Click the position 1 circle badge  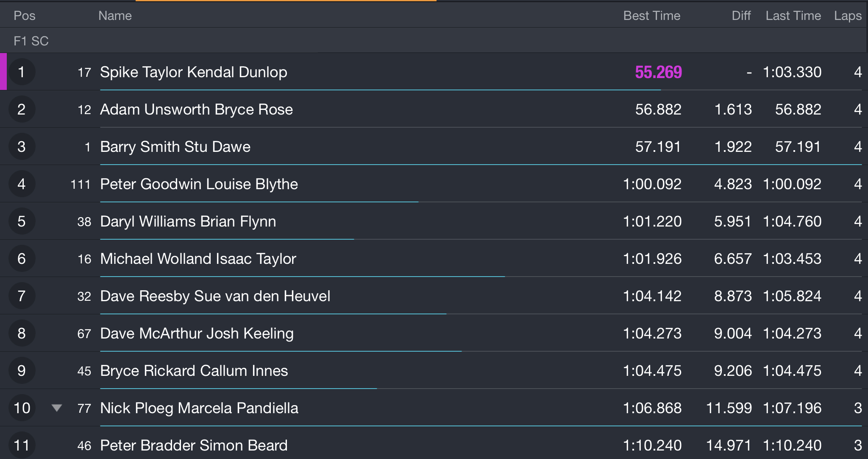click(x=22, y=72)
